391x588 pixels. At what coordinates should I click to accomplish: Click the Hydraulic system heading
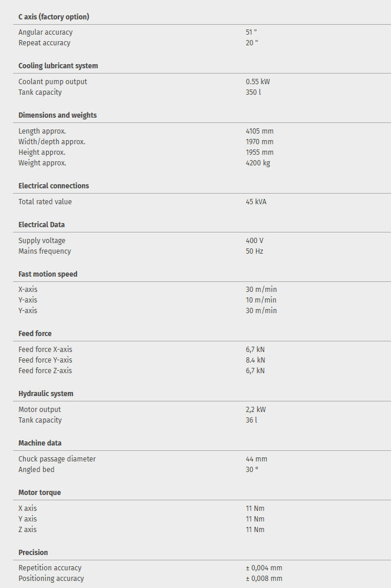click(x=46, y=394)
